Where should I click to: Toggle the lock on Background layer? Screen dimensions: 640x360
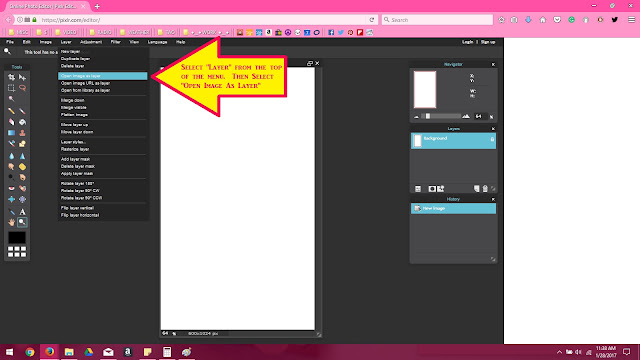[x=492, y=140]
